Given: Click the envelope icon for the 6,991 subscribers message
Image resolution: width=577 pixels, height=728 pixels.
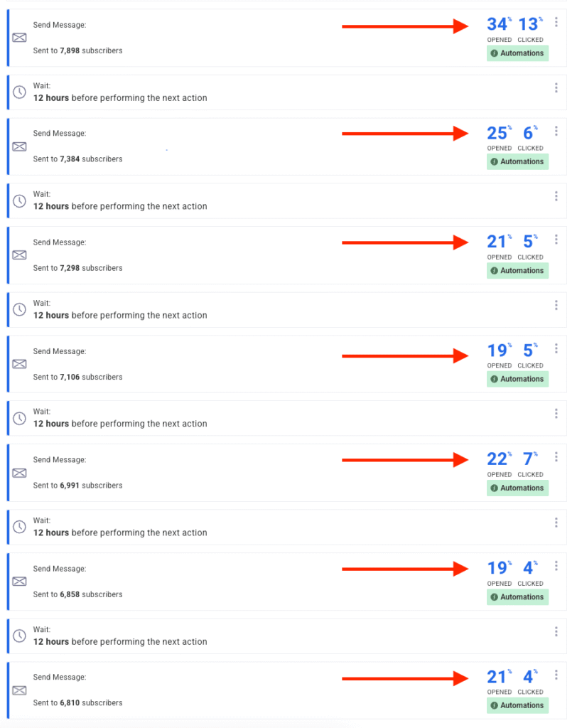Looking at the screenshot, I should (x=19, y=472).
